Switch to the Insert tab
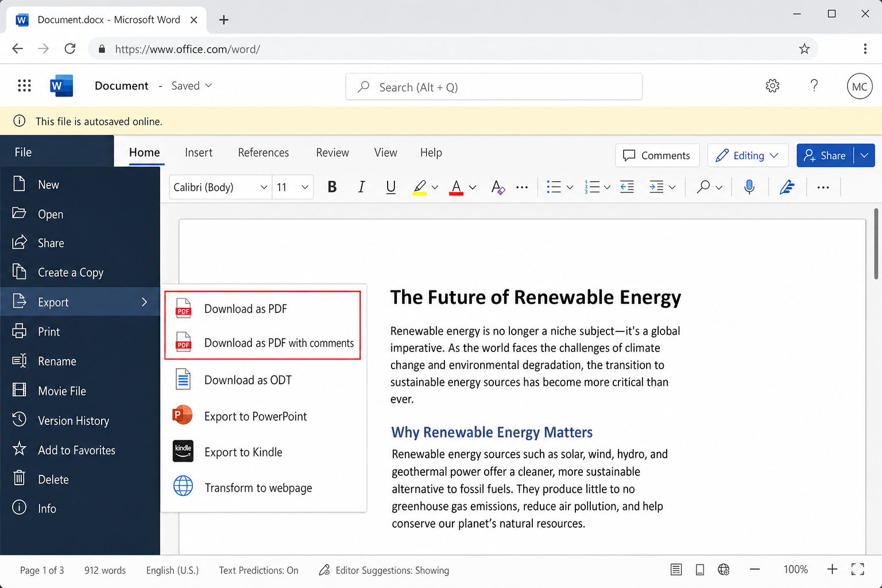This screenshot has width=882, height=588. click(199, 153)
